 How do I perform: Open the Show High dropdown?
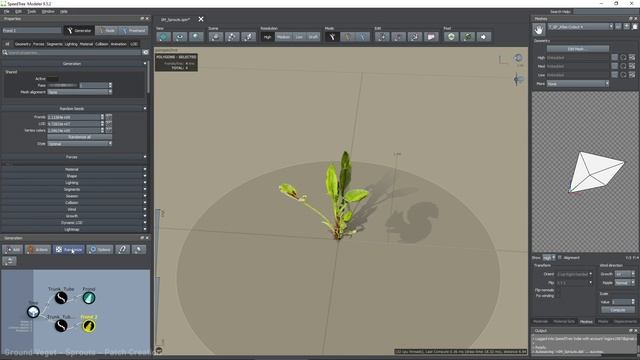pyautogui.click(x=549, y=258)
